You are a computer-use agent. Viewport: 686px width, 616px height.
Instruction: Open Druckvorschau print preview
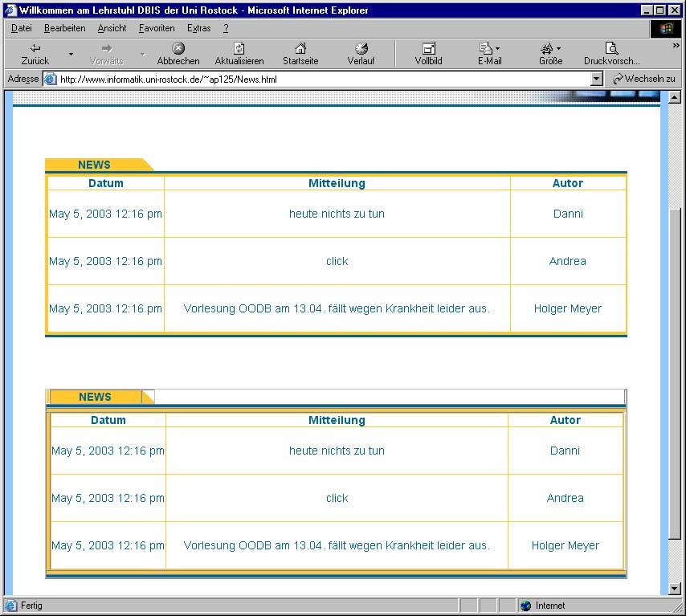(x=611, y=49)
